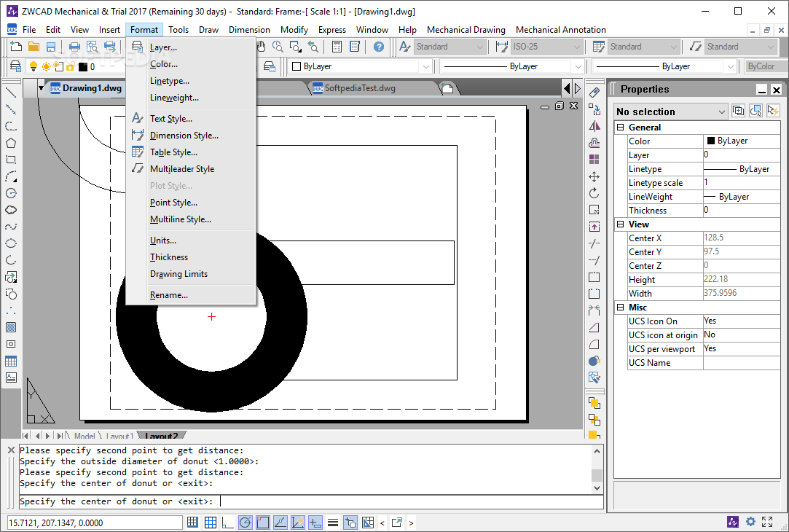Click the command line input field
789x532 pixels.
click(x=311, y=501)
